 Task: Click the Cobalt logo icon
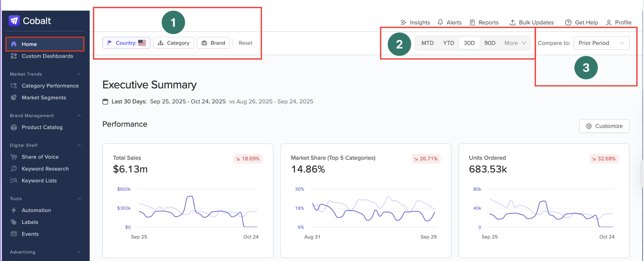(14, 21)
